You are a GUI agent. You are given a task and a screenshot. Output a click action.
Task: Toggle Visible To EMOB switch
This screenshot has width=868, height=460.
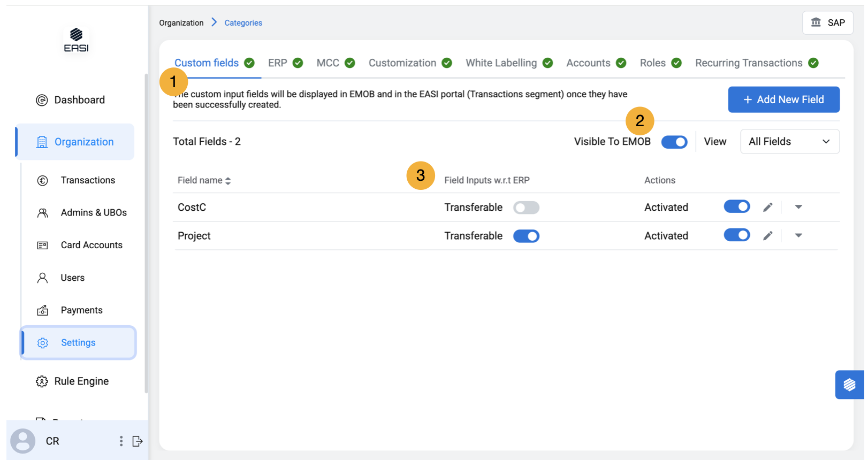674,142
